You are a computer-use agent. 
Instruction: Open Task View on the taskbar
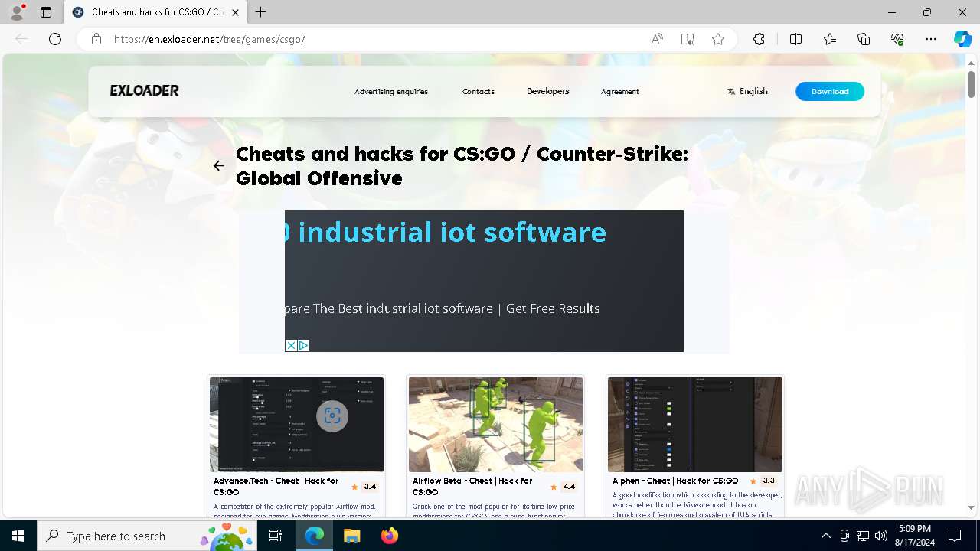pyautogui.click(x=276, y=536)
